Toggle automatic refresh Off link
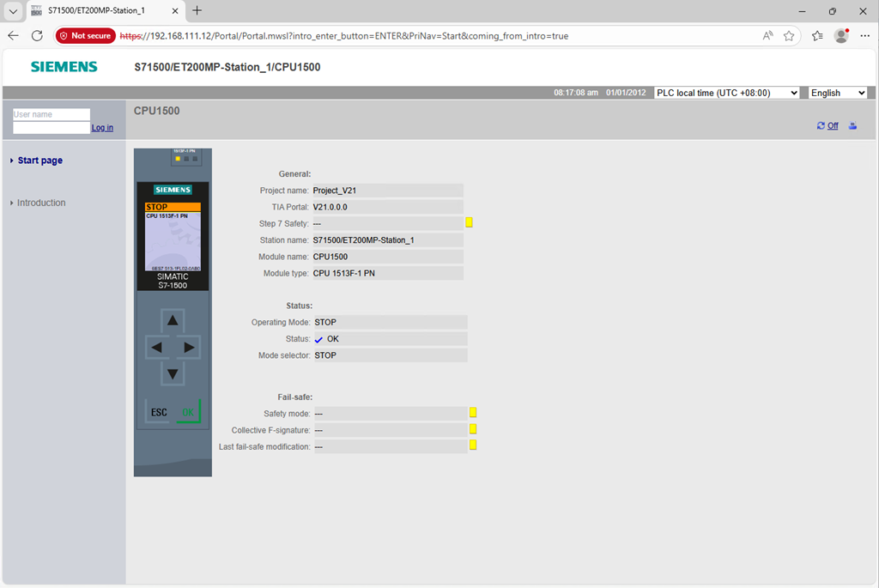The height and width of the screenshot is (588, 879). pyautogui.click(x=833, y=126)
